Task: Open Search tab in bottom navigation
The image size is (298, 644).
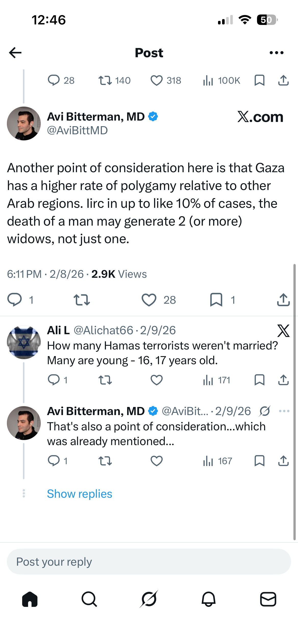Action: [x=89, y=599]
